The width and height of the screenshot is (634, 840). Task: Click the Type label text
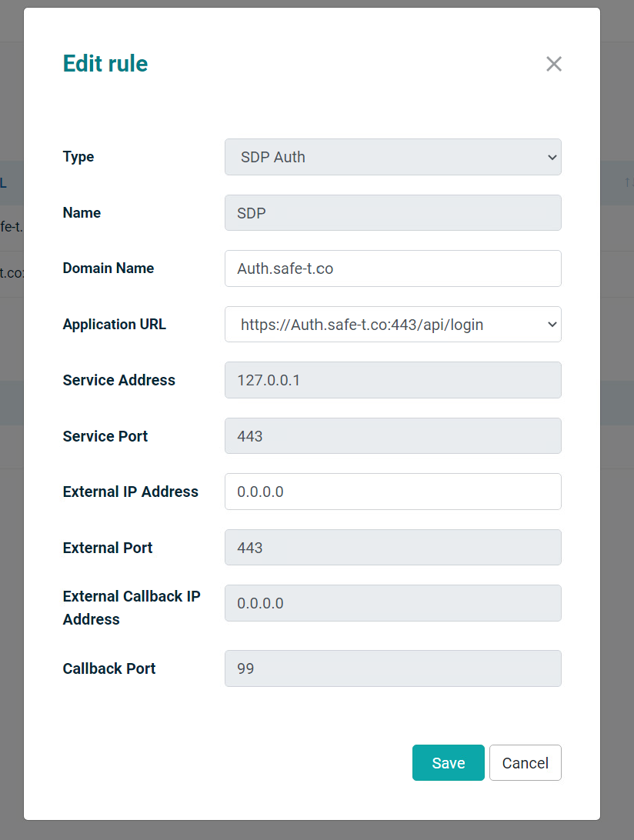coord(78,157)
